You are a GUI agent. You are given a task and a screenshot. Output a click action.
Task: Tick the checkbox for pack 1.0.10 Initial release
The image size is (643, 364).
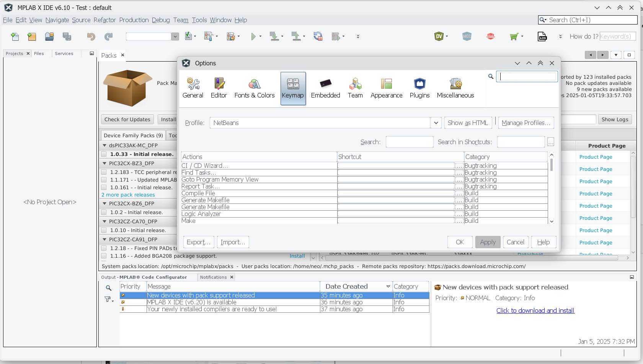104,230
